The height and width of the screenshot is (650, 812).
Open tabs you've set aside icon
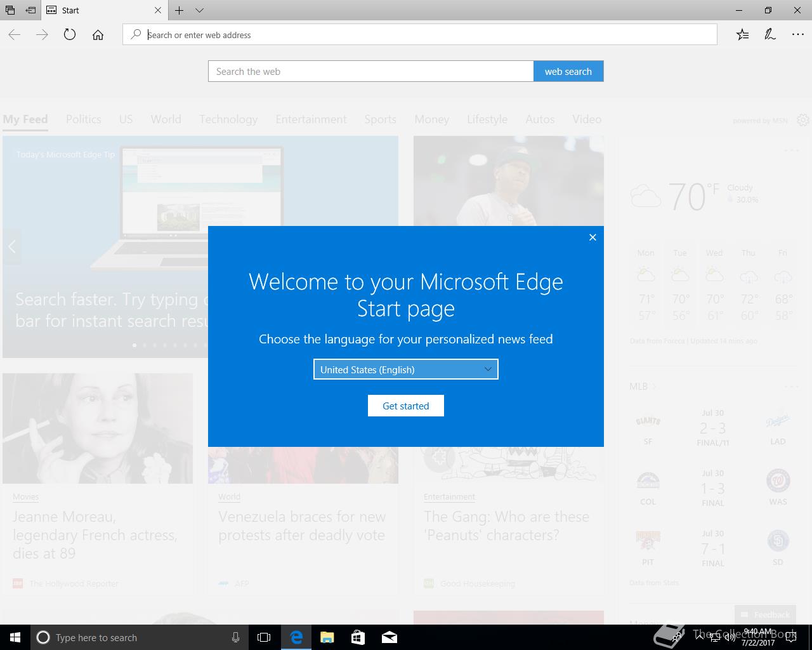(x=10, y=10)
